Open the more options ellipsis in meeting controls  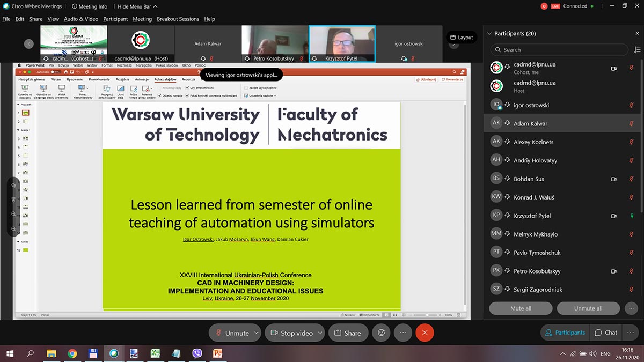coord(403,333)
